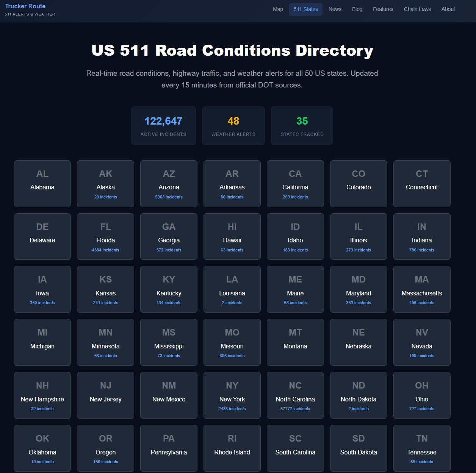Image resolution: width=476 pixels, height=473 pixels.
Task: Click the States Tracked stat card
Action: pos(302,126)
